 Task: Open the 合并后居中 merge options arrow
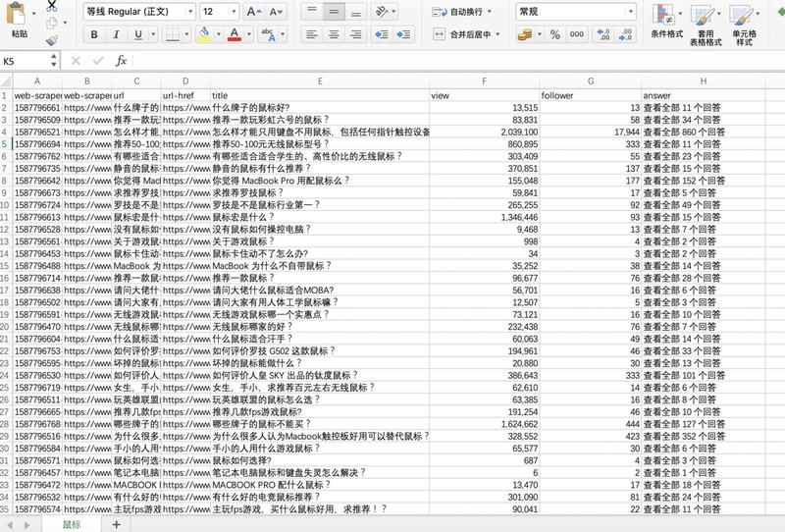click(497, 34)
